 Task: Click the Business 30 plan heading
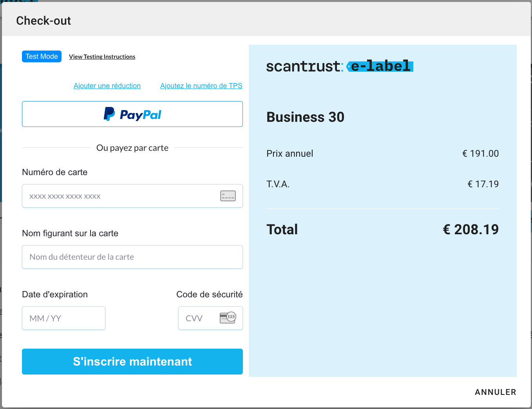coord(305,117)
